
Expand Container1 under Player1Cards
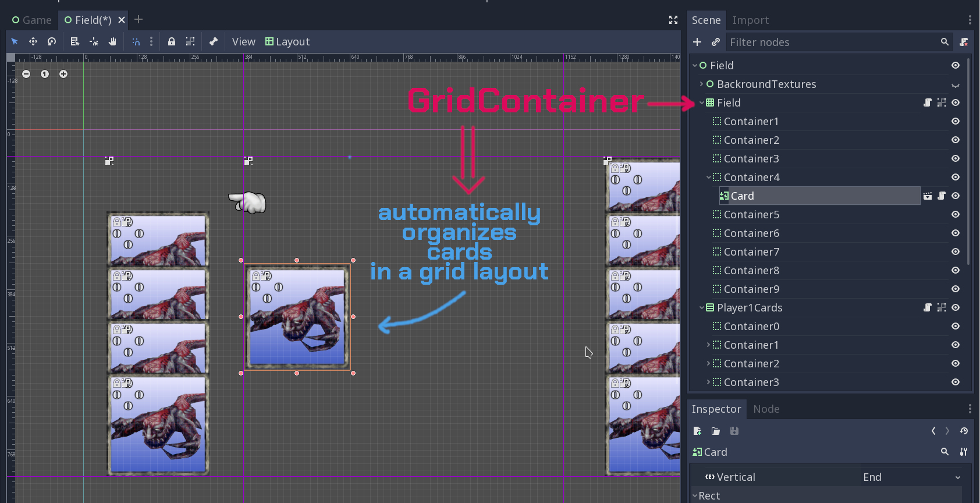coord(708,345)
